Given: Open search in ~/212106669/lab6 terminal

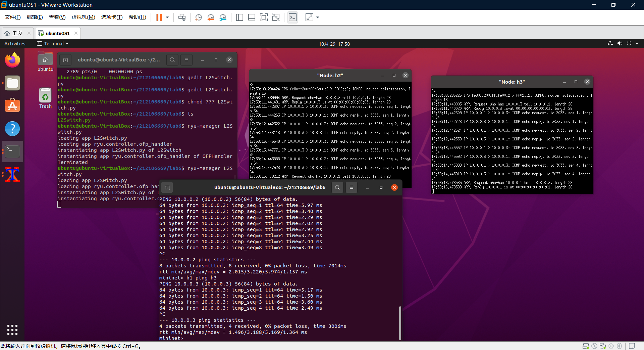Looking at the screenshot, I should 337,187.
